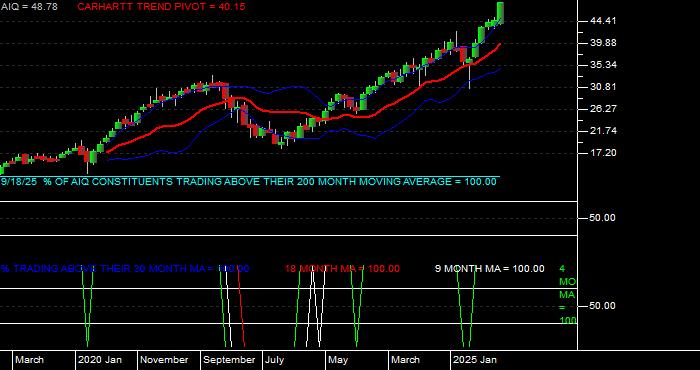Select the 18 month MA red label
Image resolution: width=700 pixels, height=370 pixels.
click(342, 269)
